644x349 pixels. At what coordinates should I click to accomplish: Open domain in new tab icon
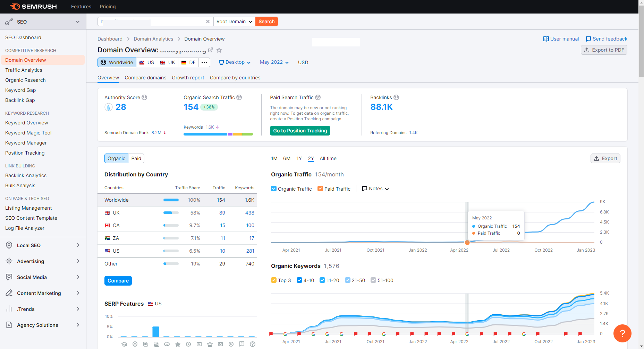(210, 50)
